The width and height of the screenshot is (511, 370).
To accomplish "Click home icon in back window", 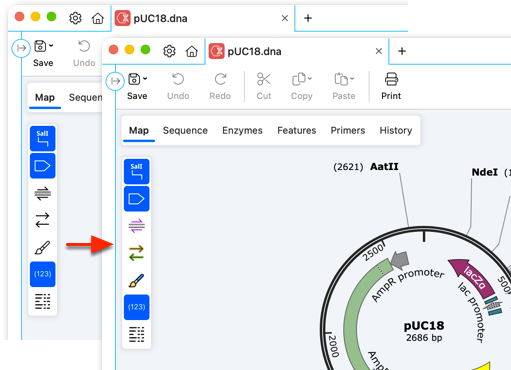I will (x=98, y=18).
